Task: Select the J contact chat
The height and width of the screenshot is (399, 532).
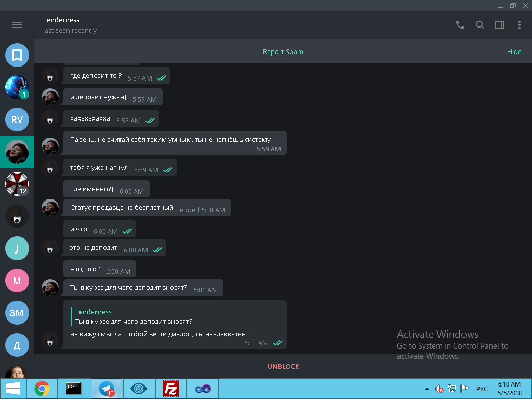Action: pyautogui.click(x=17, y=248)
